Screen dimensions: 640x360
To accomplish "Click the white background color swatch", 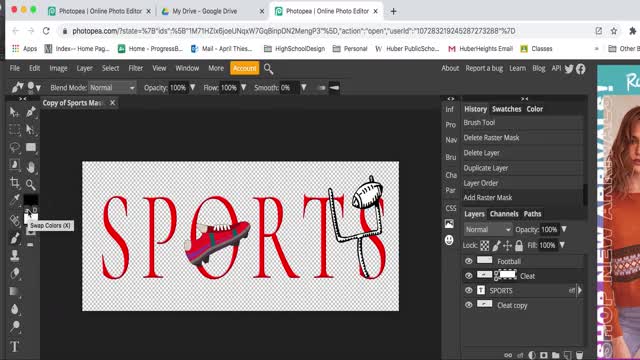I will click(32, 219).
